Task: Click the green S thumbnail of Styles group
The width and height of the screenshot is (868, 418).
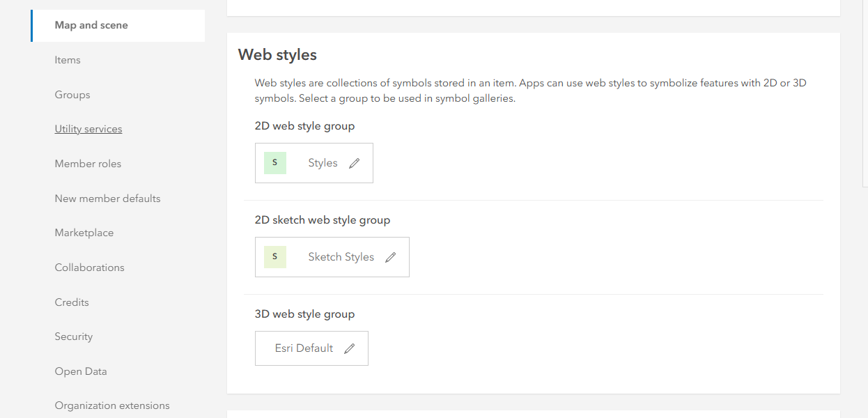Action: pos(275,163)
